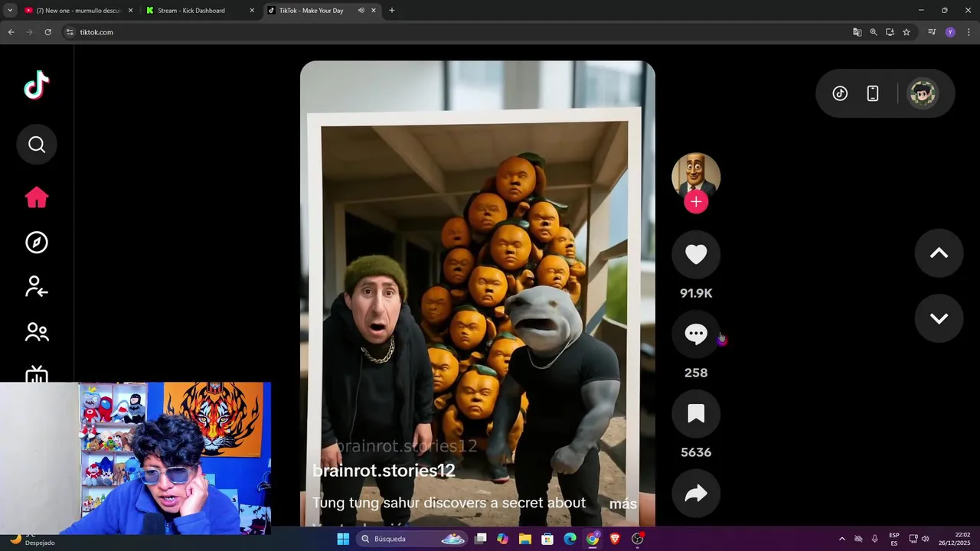Open brainrot.stories12 username link
The image size is (980, 551).
tap(384, 471)
